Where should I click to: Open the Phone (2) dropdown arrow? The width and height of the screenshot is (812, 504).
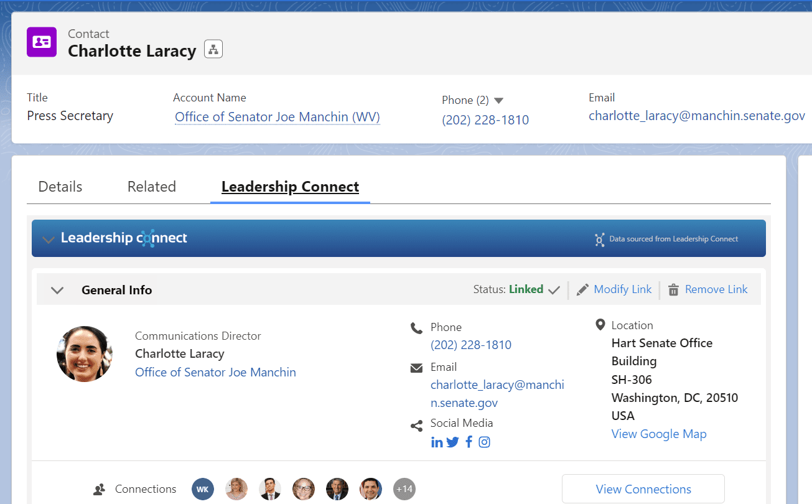499,100
